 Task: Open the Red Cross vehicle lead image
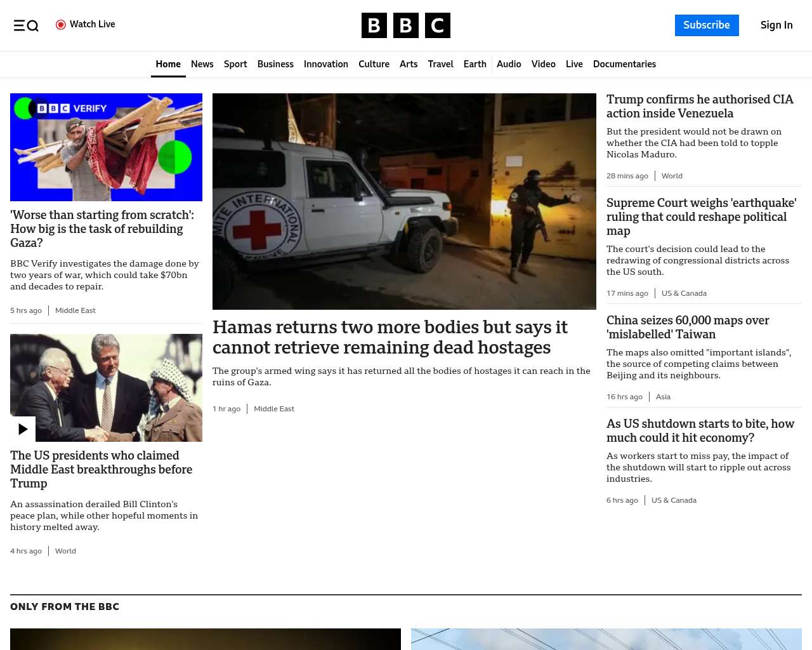404,201
